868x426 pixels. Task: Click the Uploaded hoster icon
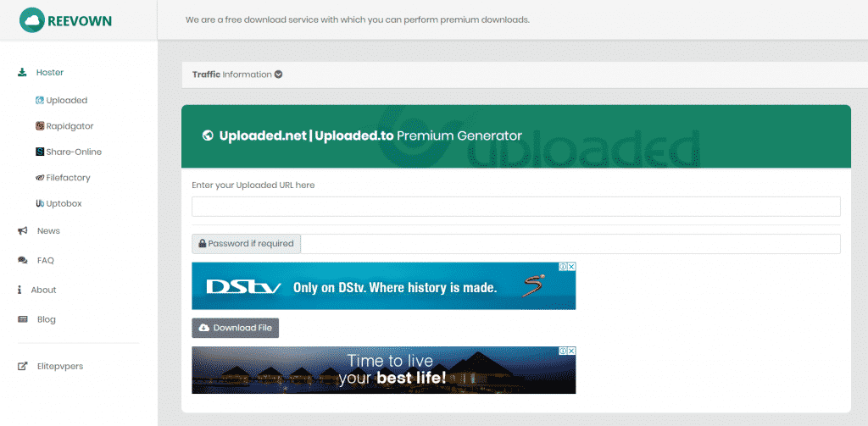[x=39, y=100]
